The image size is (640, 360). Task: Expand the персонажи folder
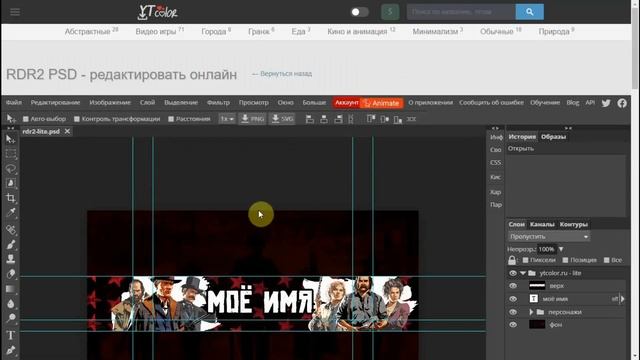(531, 312)
